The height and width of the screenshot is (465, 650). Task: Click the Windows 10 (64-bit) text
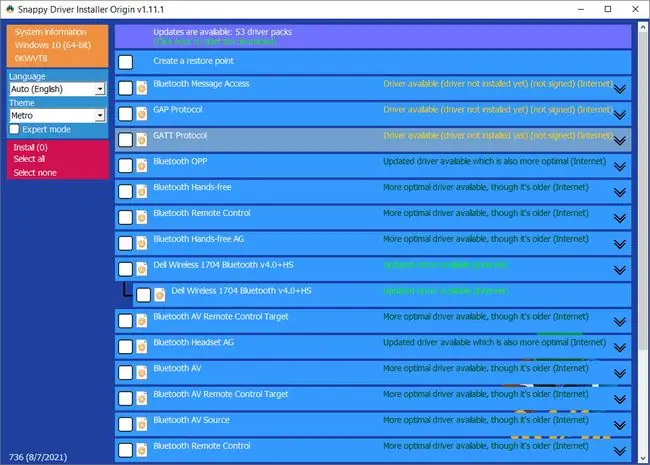point(53,45)
